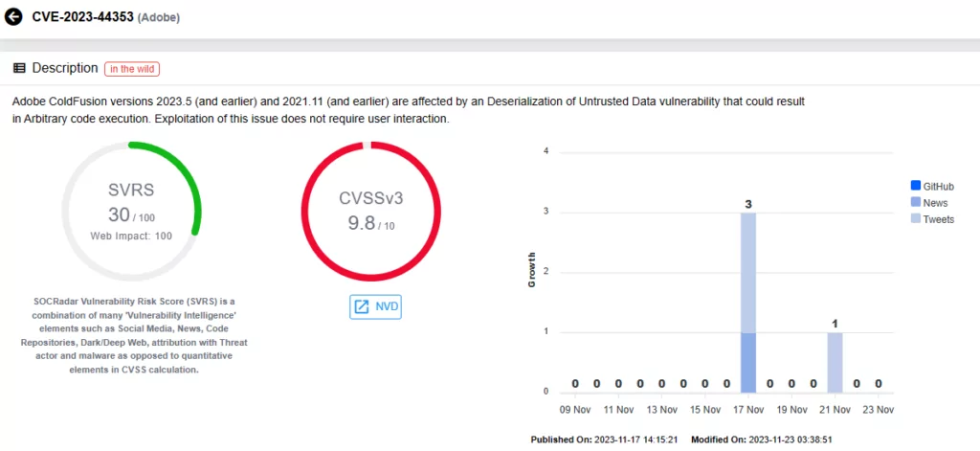Click the 21 Nov Tweets bar
The width and height of the screenshot is (980, 451).
point(835,363)
